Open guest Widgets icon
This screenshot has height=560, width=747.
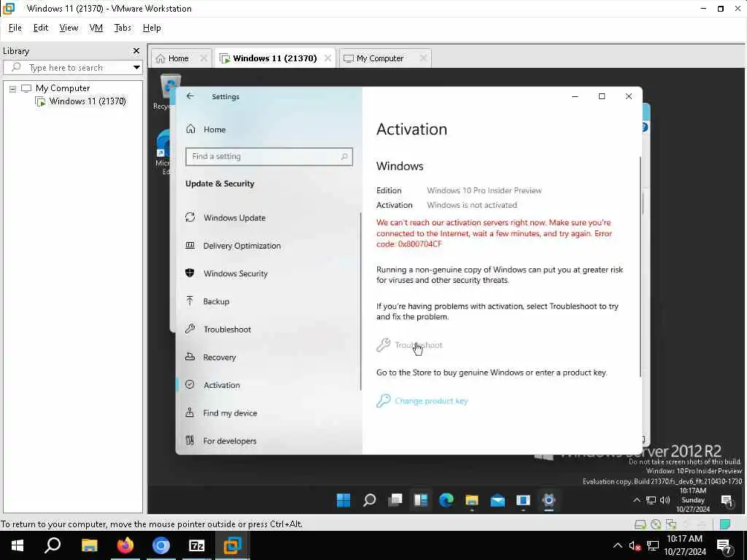tap(421, 500)
